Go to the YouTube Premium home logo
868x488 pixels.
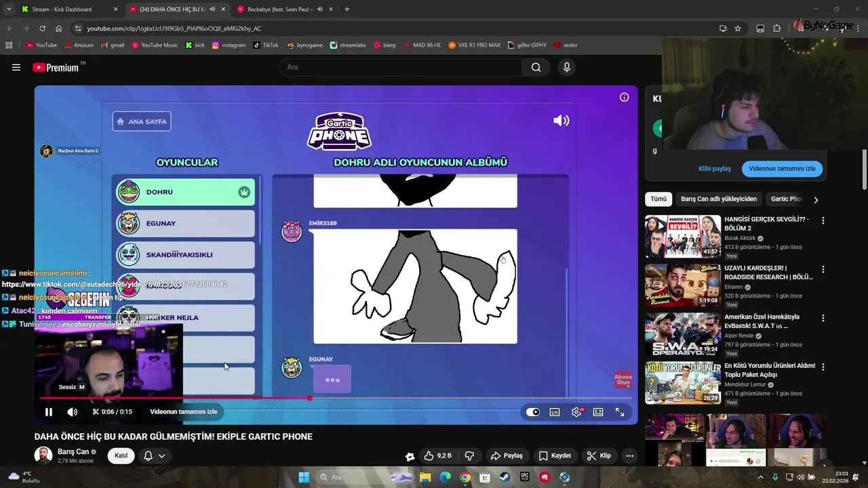click(55, 67)
